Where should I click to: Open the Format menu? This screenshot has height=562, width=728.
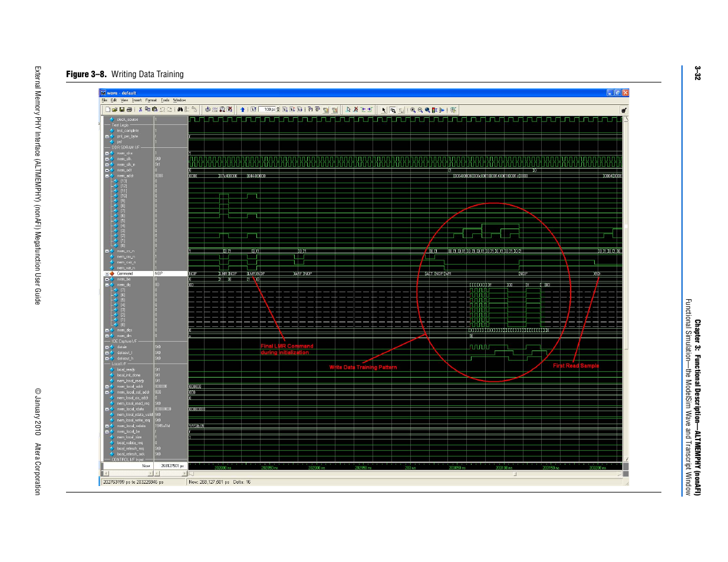151,100
